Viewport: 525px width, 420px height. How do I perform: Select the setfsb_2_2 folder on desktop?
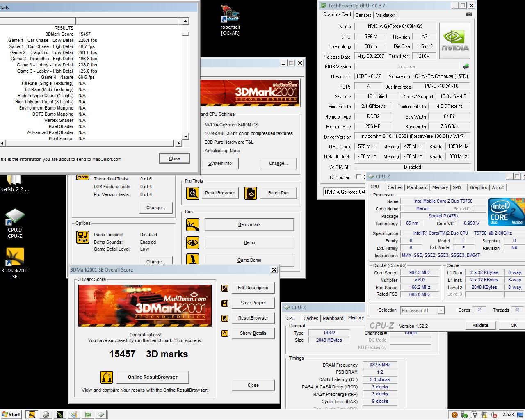tap(15, 183)
